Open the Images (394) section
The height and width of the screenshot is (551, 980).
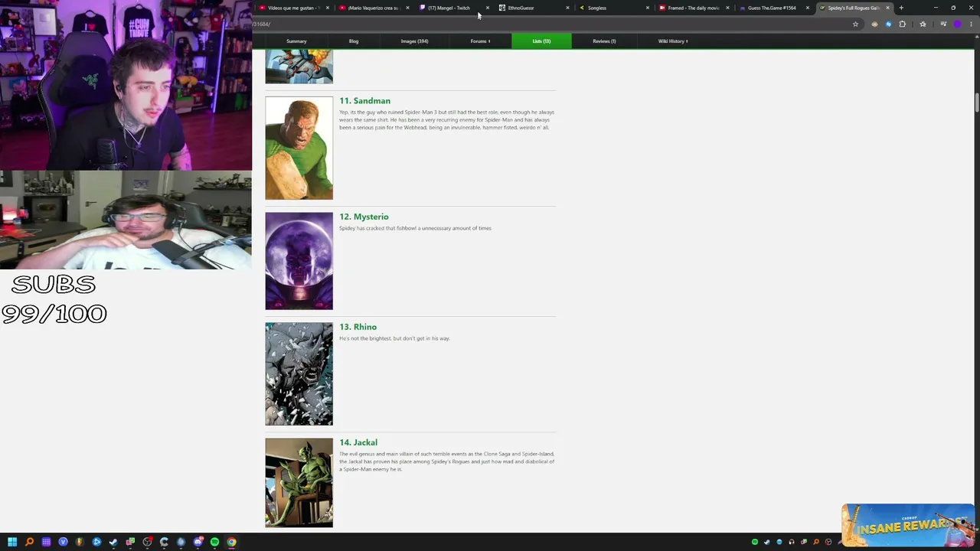[x=414, y=41]
